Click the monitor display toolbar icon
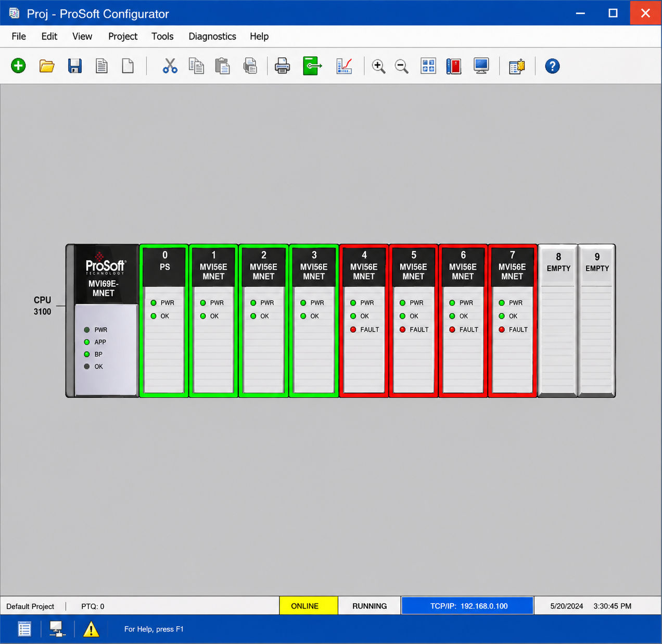The width and height of the screenshot is (662, 644). (481, 66)
